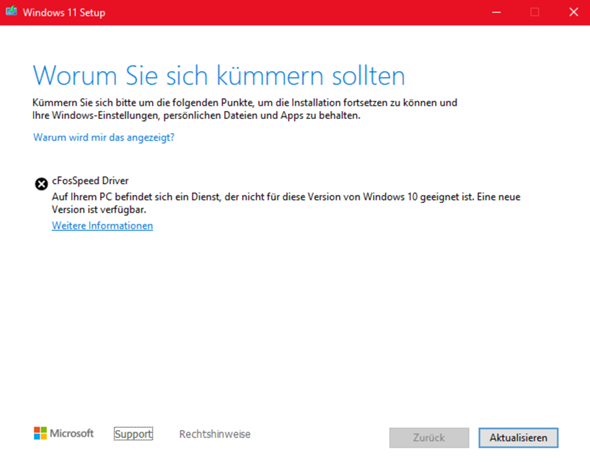Click the Aktualisieren button
Viewport: 590px width, 465px height.
click(x=518, y=438)
